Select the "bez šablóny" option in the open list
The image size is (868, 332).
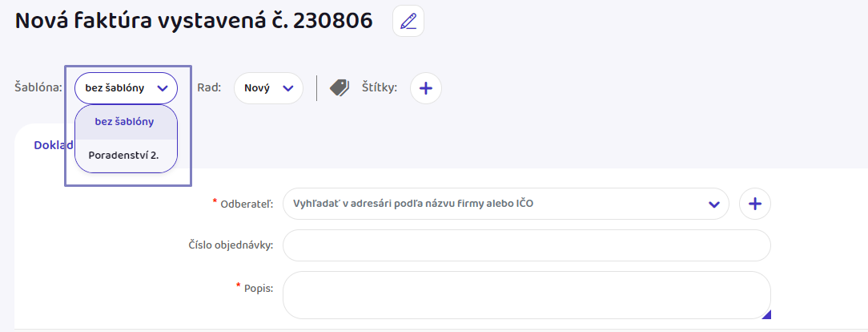[125, 122]
